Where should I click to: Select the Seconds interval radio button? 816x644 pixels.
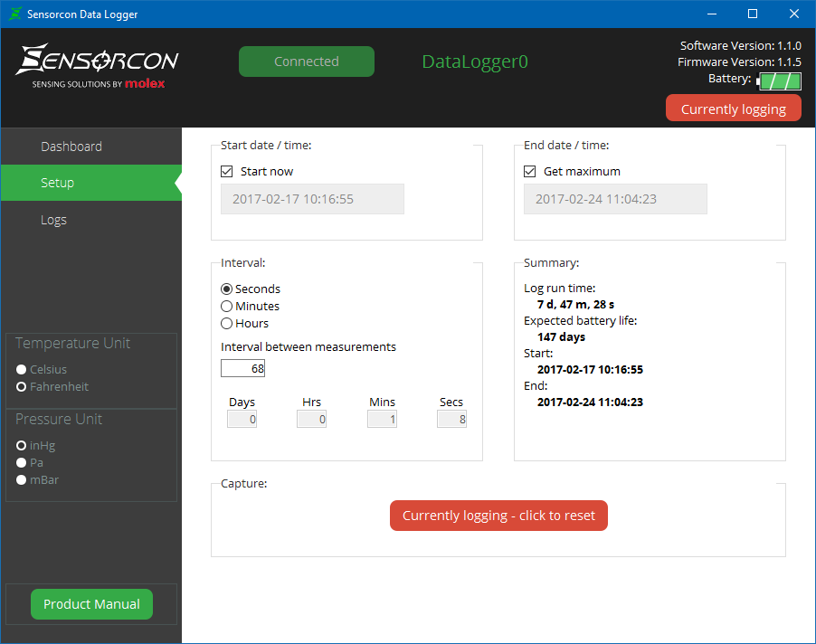point(226,289)
